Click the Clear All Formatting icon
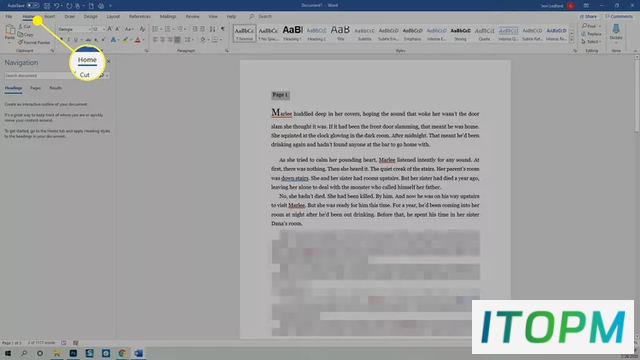The height and width of the screenshot is (360, 640). [142, 29]
